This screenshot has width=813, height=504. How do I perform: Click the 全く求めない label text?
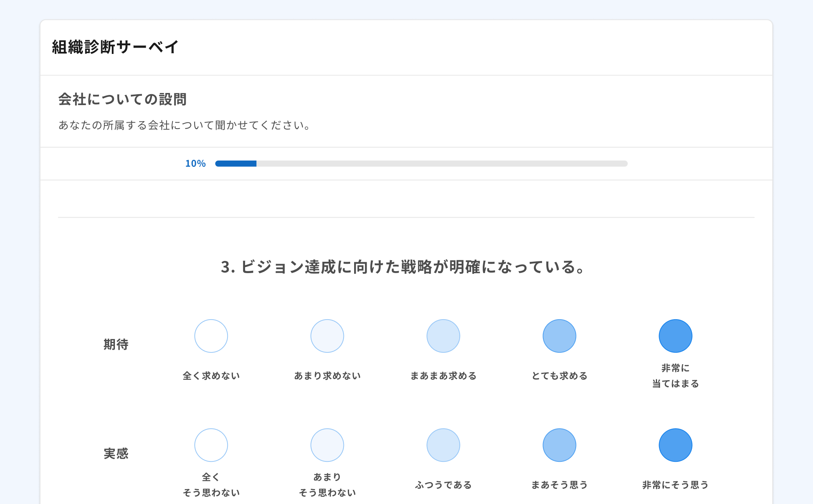point(211,376)
